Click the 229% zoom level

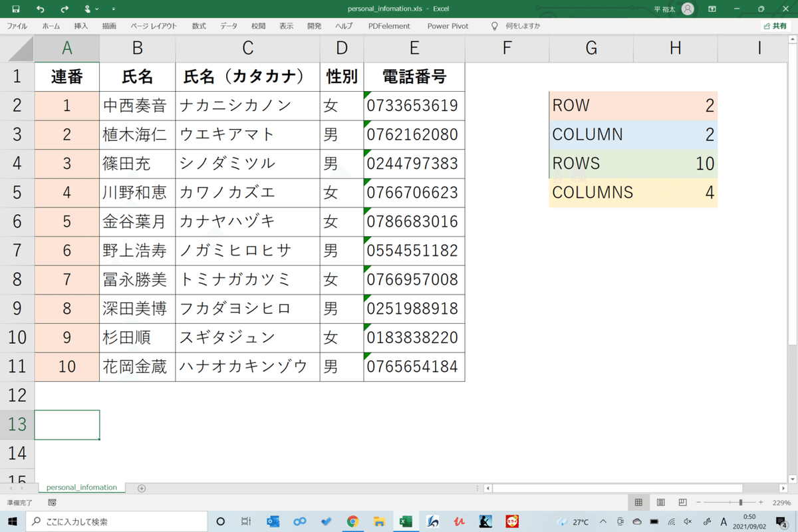pos(781,503)
